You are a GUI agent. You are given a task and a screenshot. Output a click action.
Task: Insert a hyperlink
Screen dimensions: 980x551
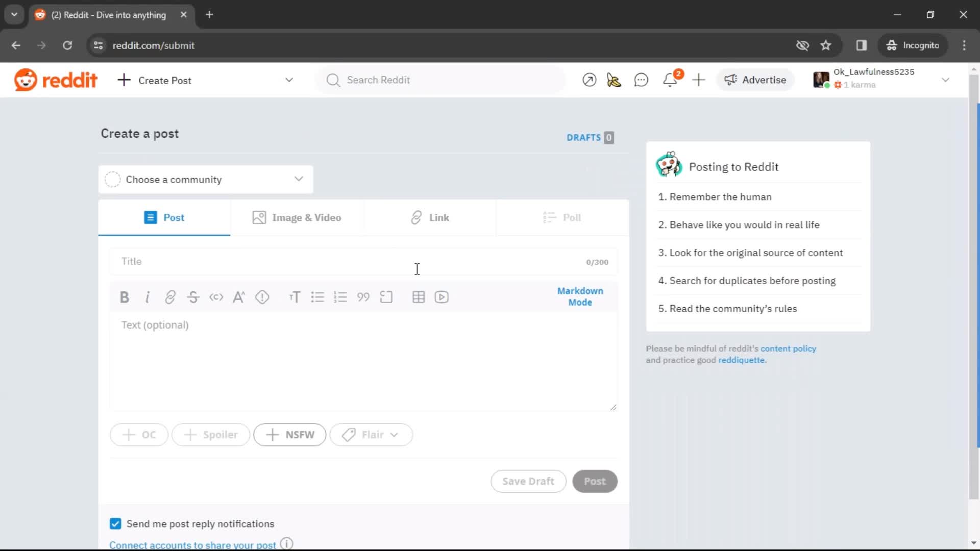tap(170, 297)
